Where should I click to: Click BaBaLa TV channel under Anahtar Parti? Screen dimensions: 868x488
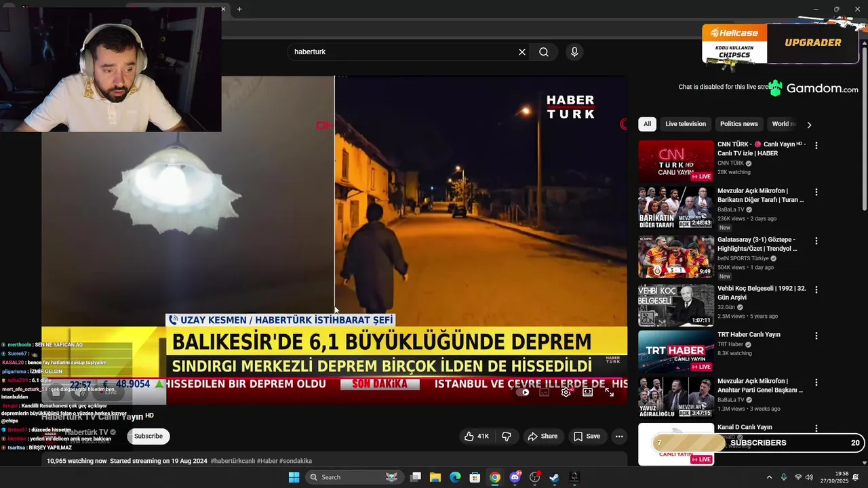[731, 400]
